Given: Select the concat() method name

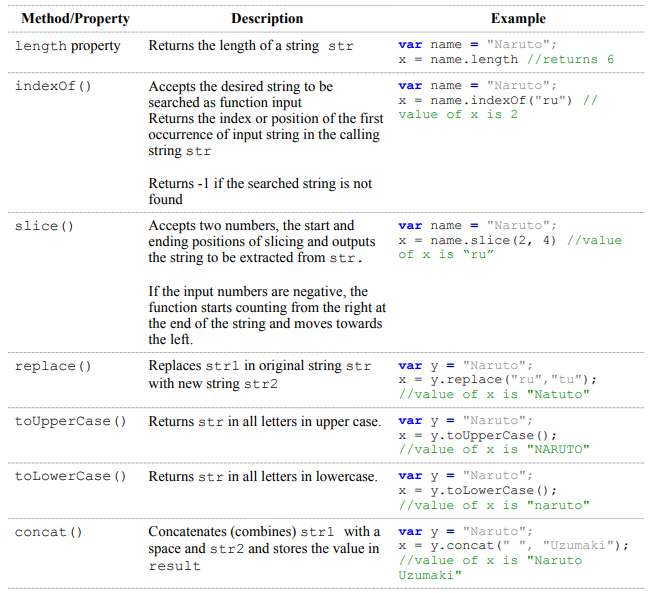Looking at the screenshot, I should 49,532.
